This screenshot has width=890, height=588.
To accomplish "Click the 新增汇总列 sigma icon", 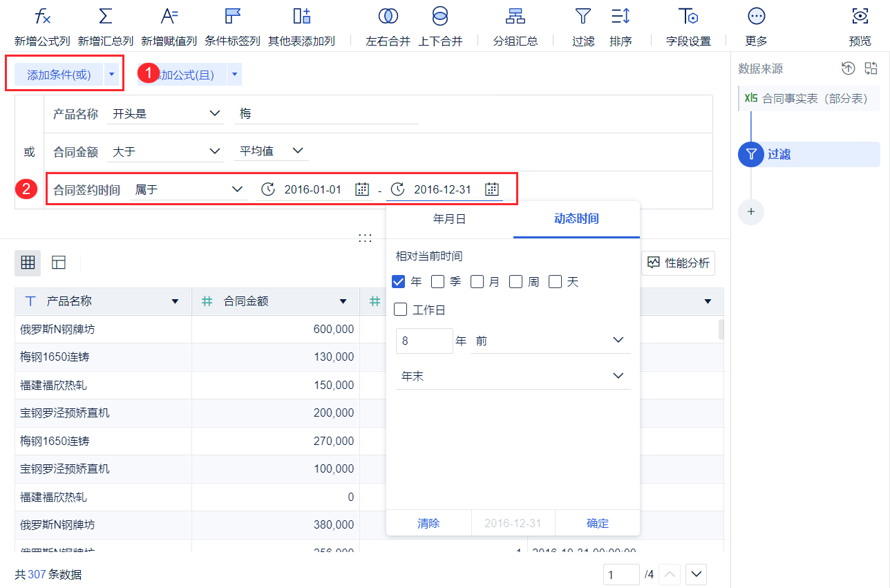I will 106,16.
